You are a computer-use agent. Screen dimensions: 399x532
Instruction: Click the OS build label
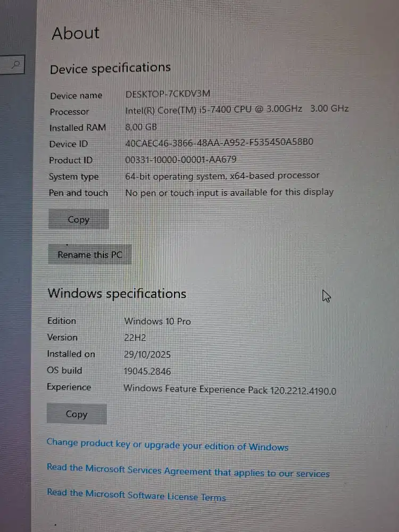[64, 370]
